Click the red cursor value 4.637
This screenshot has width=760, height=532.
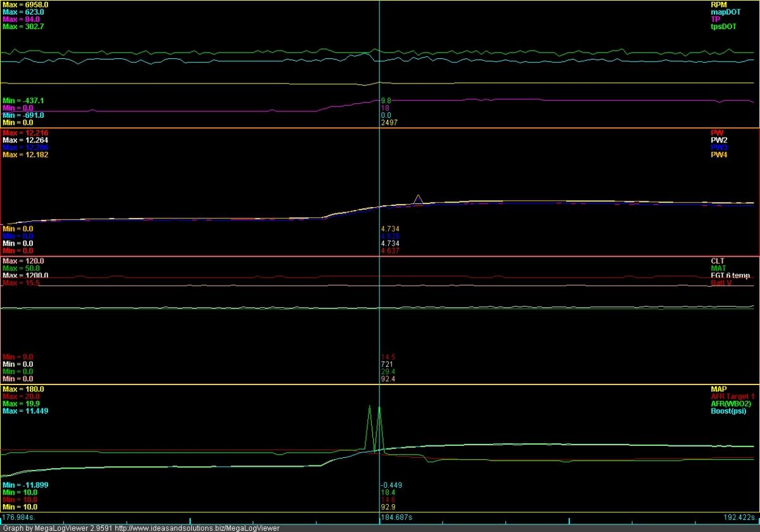coord(390,251)
